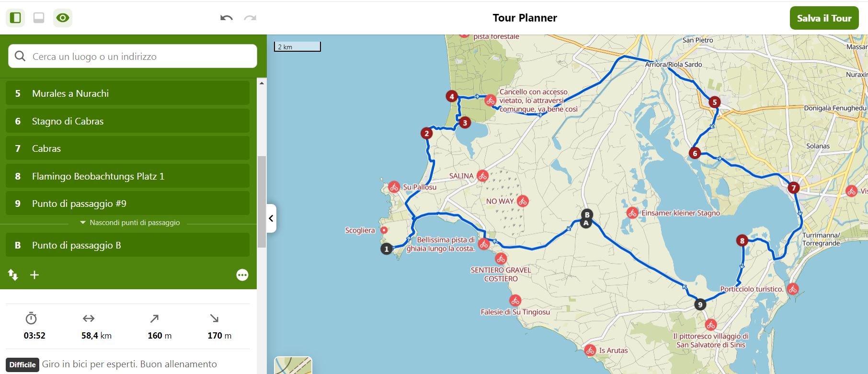Toggle the bottom panel layout

pos(39,18)
